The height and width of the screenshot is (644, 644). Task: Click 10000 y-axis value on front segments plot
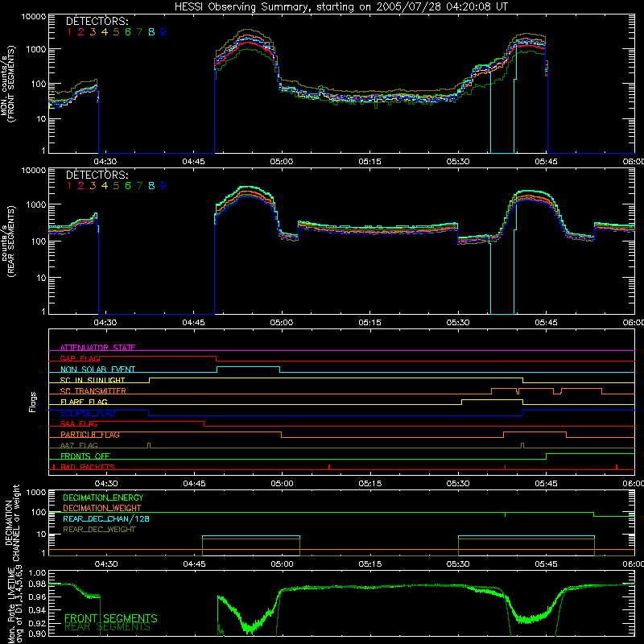pyautogui.click(x=34, y=17)
